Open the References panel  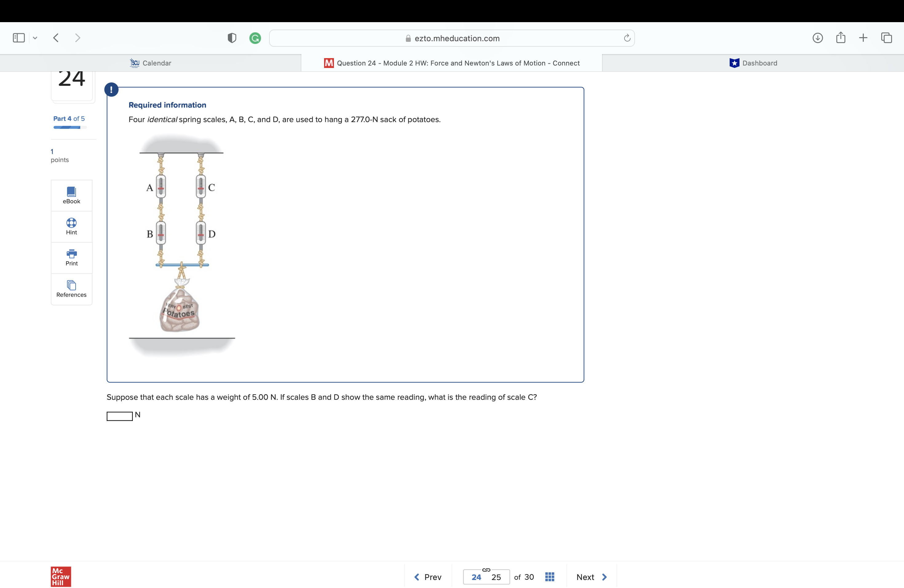pyautogui.click(x=71, y=289)
